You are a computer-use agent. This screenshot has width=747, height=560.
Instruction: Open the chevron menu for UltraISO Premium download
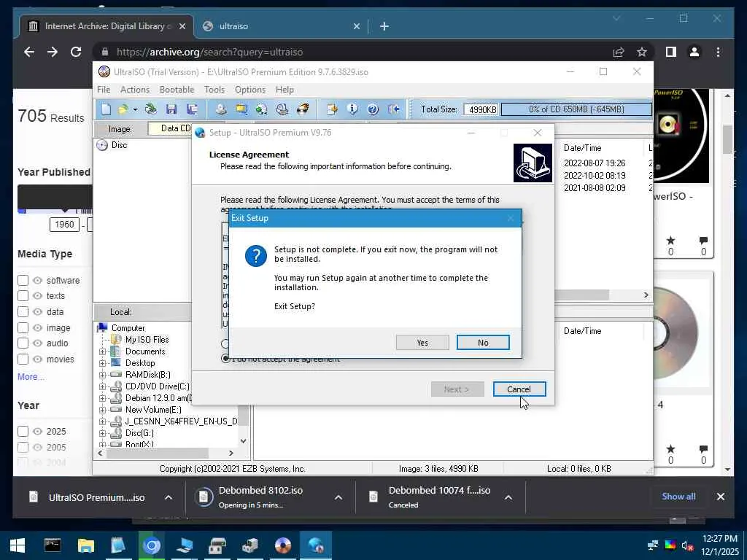169,497
